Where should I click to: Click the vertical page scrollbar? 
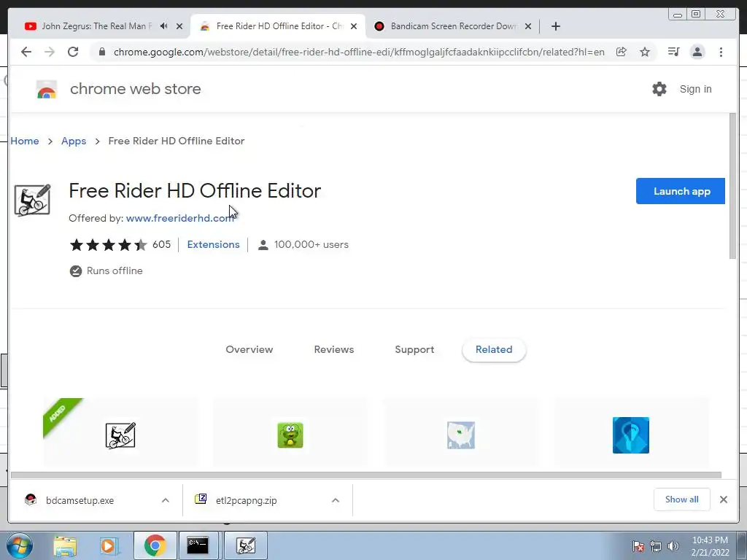click(732, 187)
